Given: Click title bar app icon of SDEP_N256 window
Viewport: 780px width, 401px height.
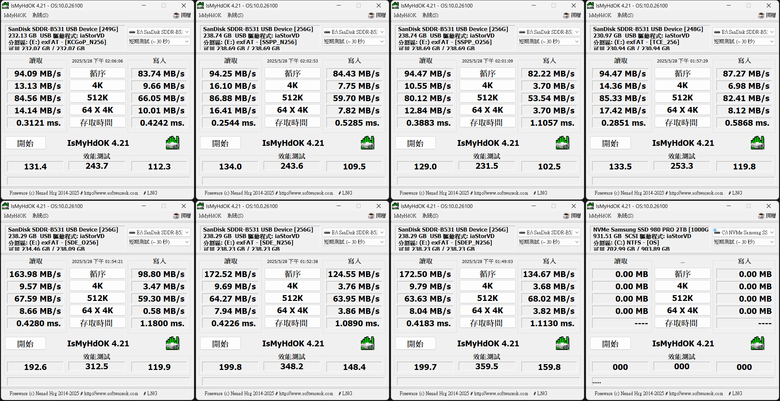Looking at the screenshot, I should [x=396, y=206].
